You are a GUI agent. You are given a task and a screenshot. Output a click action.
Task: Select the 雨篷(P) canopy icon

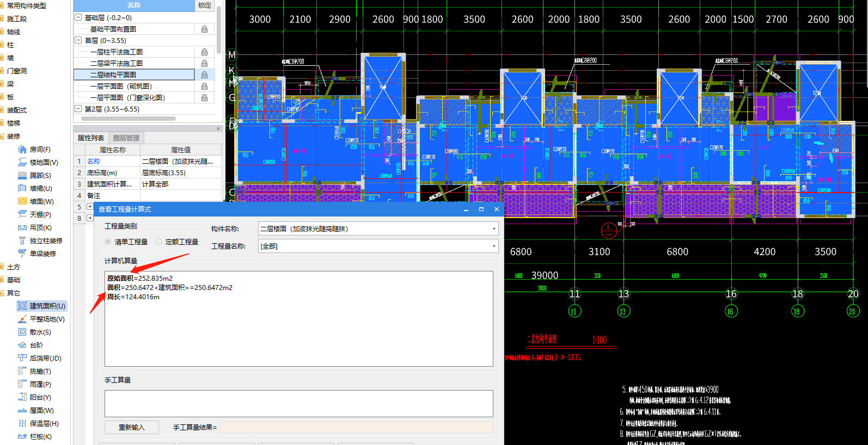tap(22, 384)
